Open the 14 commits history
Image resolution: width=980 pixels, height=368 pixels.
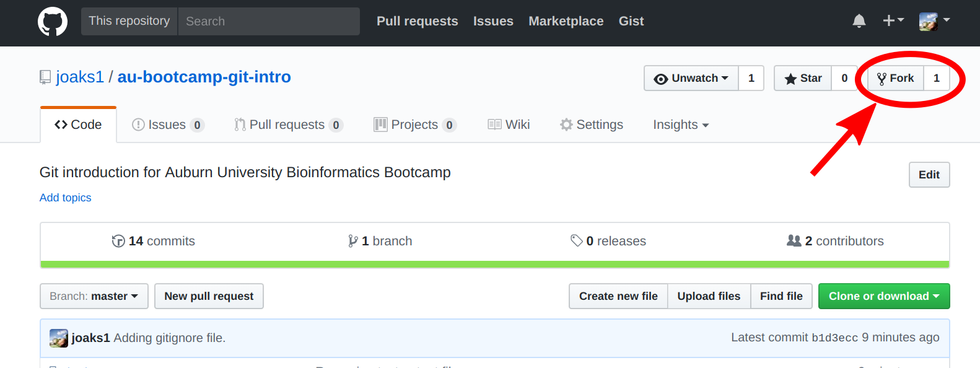[154, 241]
